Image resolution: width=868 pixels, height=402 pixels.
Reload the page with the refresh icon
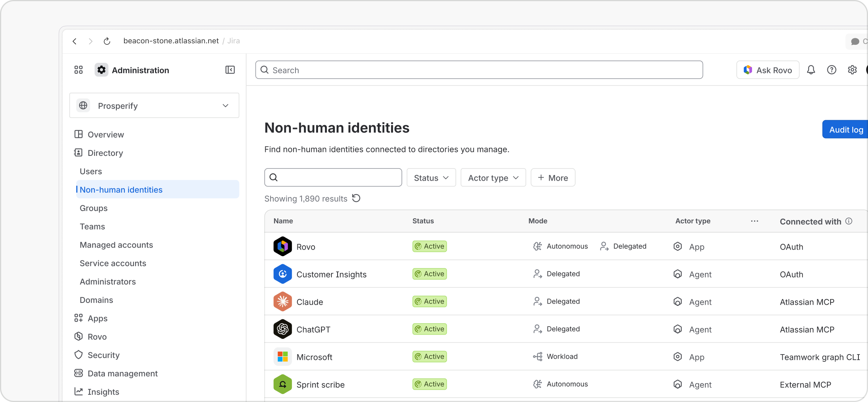107,41
